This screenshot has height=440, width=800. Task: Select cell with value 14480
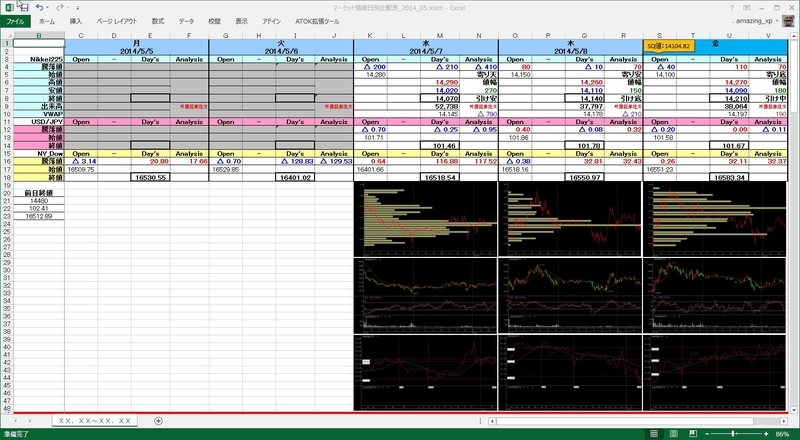[39, 201]
